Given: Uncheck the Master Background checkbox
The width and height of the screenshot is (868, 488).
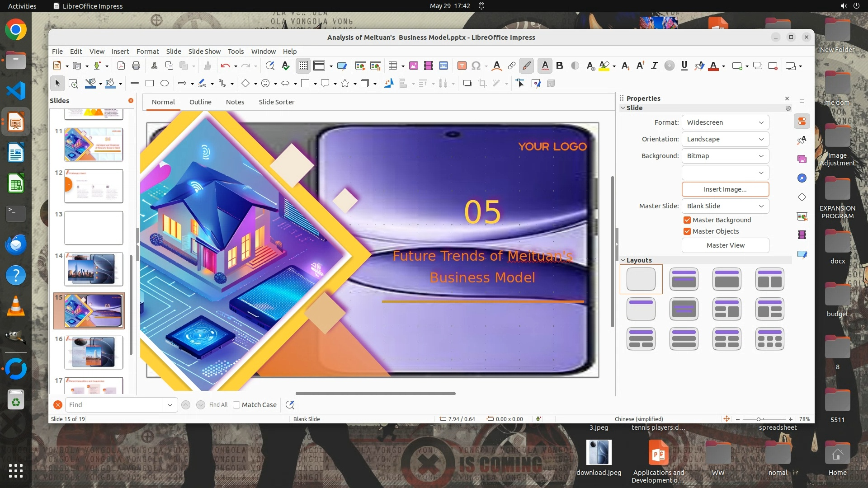Looking at the screenshot, I should (x=687, y=220).
